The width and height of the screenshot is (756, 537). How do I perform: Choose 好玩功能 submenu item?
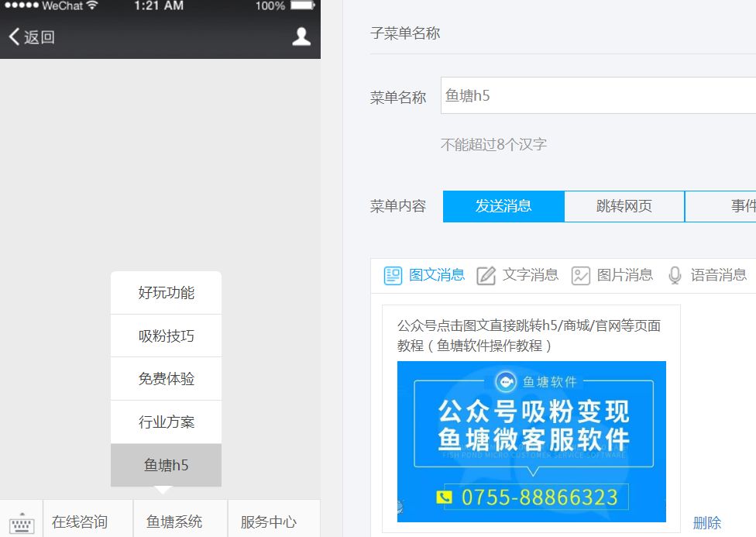pos(166,293)
